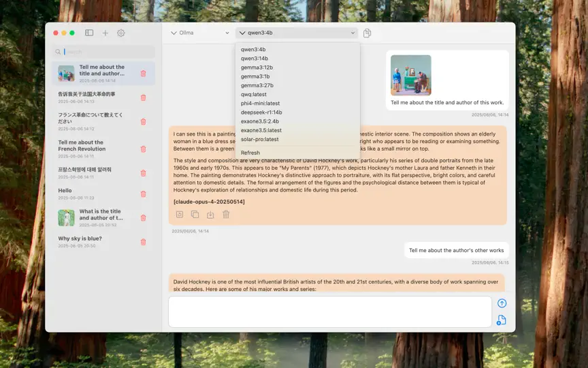
Task: Delete the 'Why sky is blue?' chat
Action: tap(143, 242)
